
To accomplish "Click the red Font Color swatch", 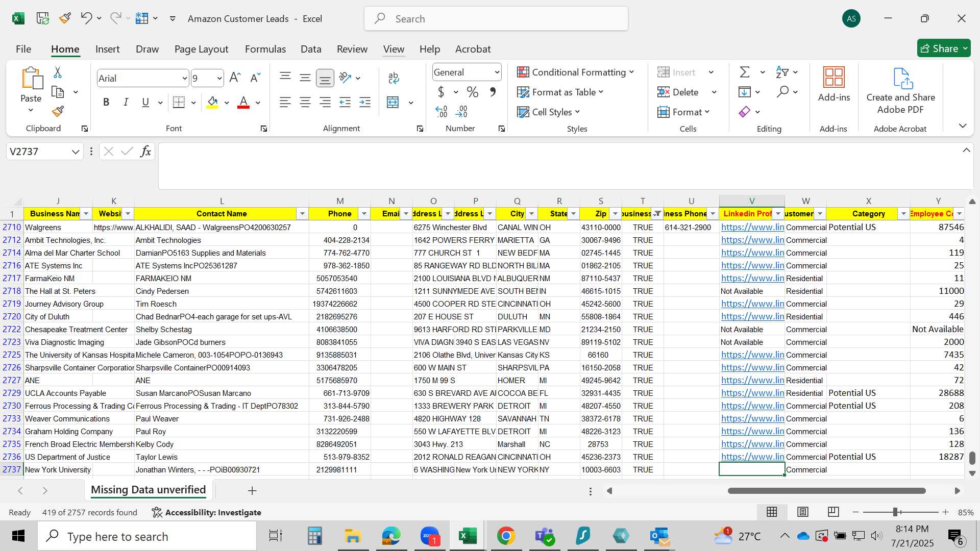I will (243, 103).
